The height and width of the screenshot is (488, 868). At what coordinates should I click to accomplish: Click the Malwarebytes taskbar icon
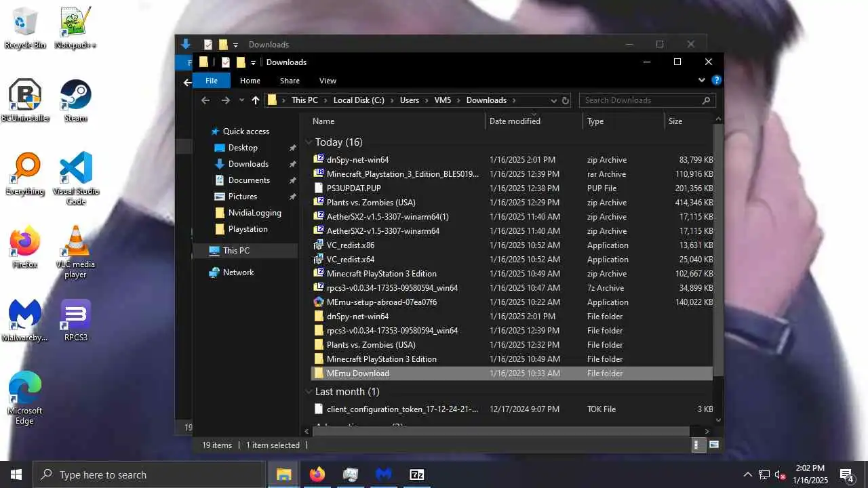(x=384, y=474)
